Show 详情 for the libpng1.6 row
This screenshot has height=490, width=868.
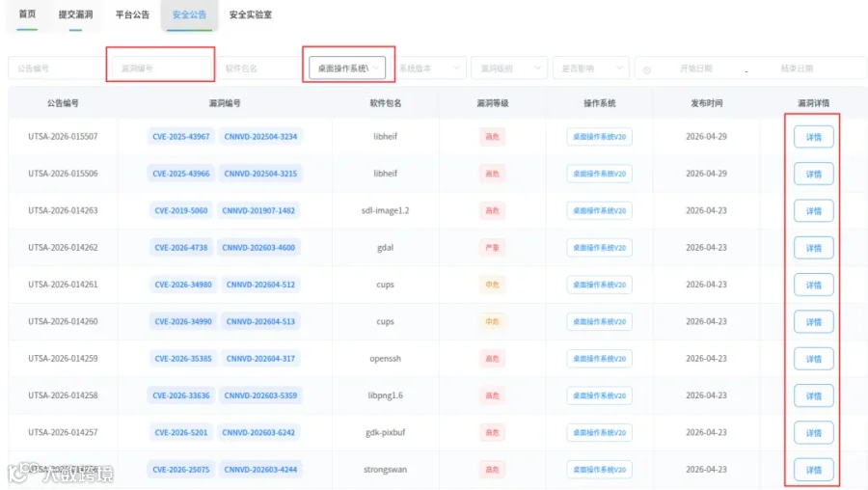813,395
